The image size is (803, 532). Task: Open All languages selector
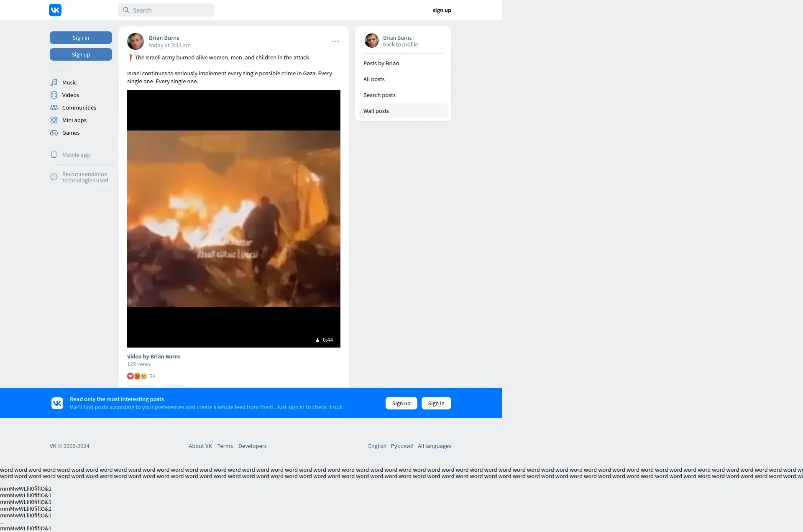pos(434,446)
